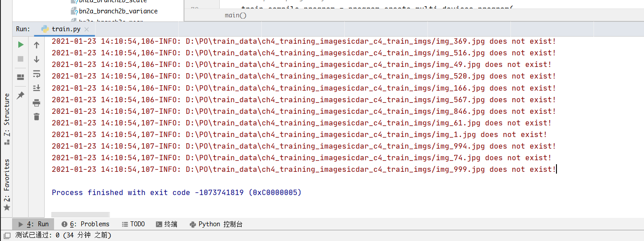Click the 测试已通过 status bar message

[63, 235]
